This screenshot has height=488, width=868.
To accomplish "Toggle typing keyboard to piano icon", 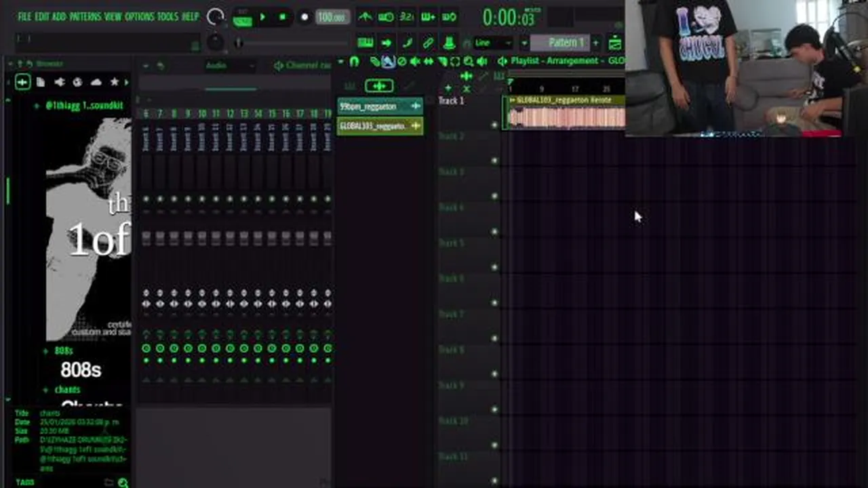I will [x=366, y=43].
